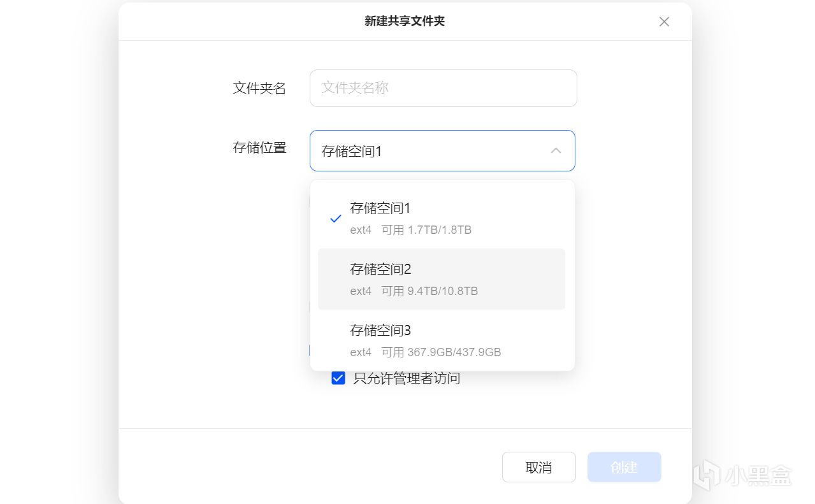Screen dimensions: 815x504
Task: Uncheck the 只允许管理者访问 checkbox
Action: point(338,378)
